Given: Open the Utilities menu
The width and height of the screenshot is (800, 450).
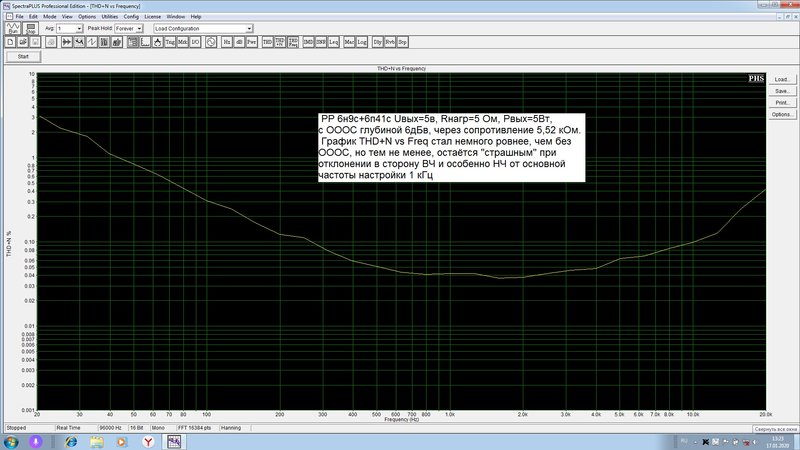Looking at the screenshot, I should click(x=109, y=16).
